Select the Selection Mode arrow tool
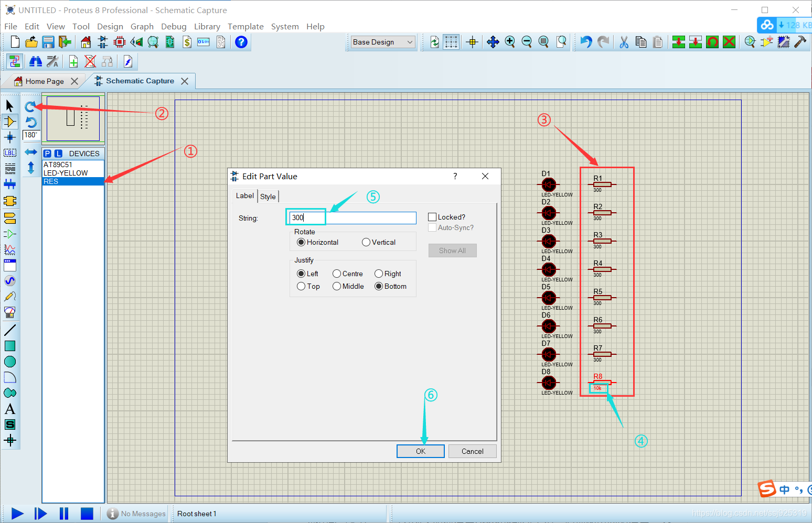This screenshot has width=812, height=523. point(9,106)
